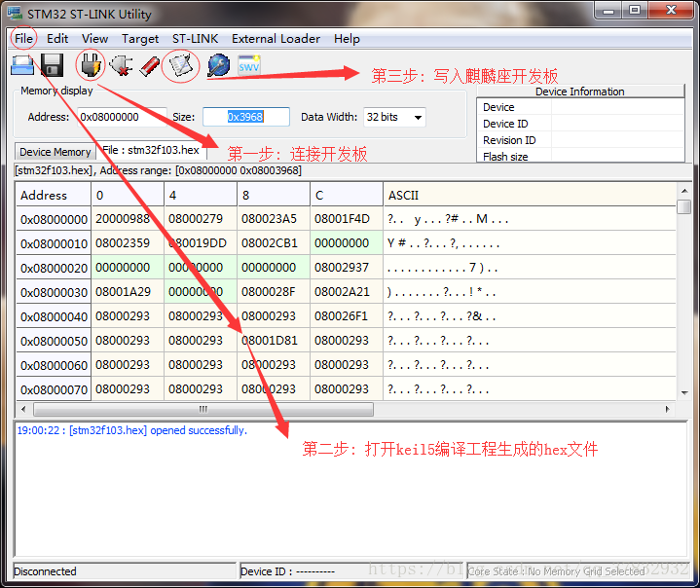
Task: Click the Program verify toolbar icon
Action: pyautogui.click(x=181, y=65)
